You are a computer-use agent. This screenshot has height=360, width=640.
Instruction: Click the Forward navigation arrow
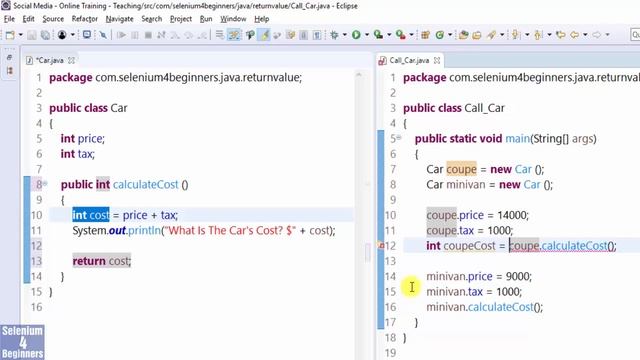[597, 35]
